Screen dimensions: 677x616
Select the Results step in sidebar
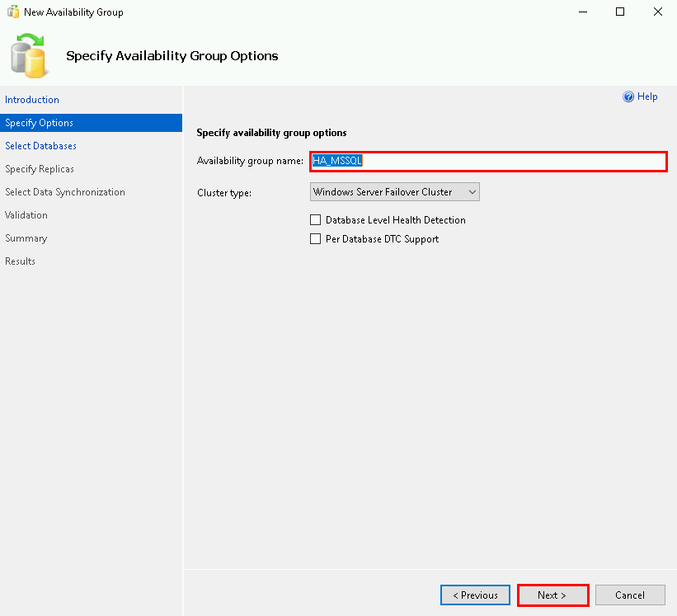(20, 261)
